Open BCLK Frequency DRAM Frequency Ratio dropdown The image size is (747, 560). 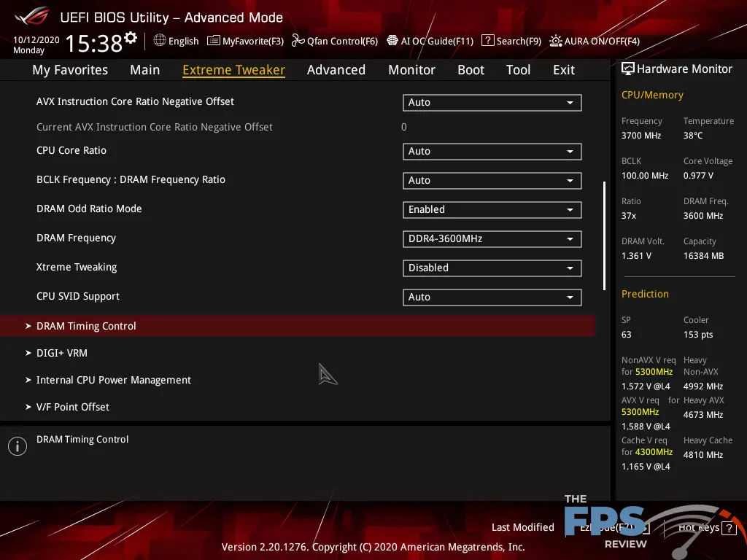tap(492, 181)
